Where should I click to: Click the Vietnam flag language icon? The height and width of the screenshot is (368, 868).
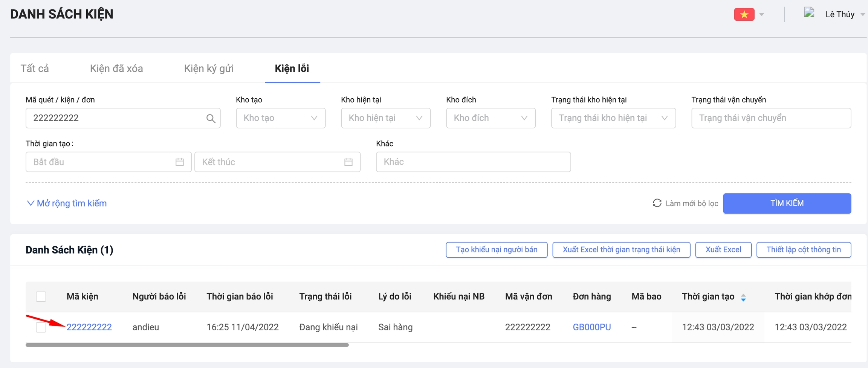coord(744,14)
